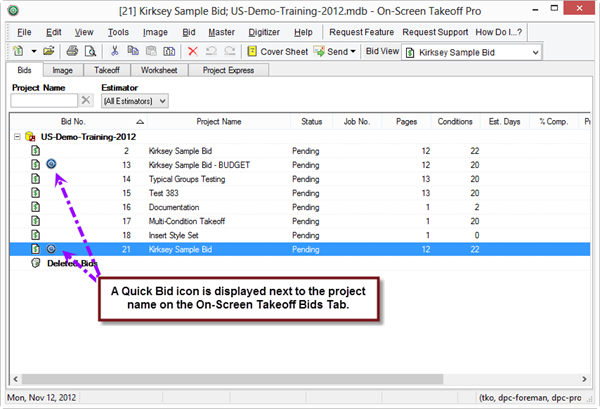This screenshot has width=600, height=409.
Task: Open the arrow beside the New Bid icon
Action: [x=34, y=51]
